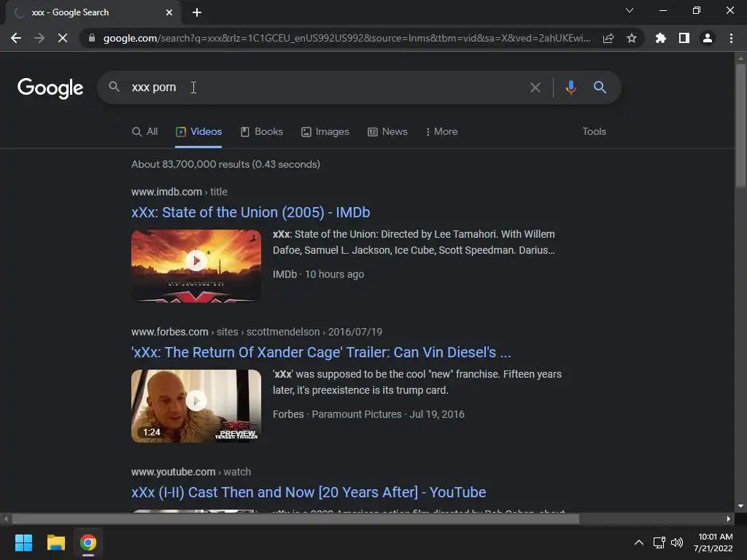Click the browser forward arrow

click(39, 38)
